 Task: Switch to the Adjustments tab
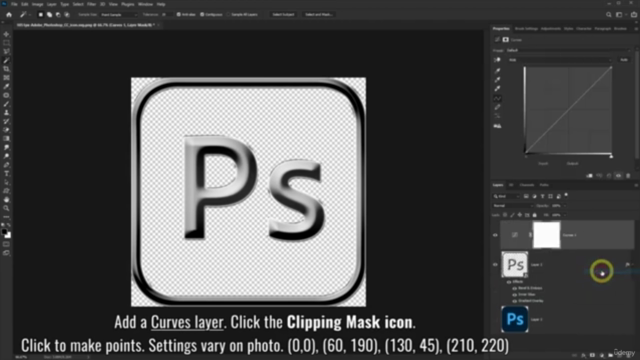(551, 29)
